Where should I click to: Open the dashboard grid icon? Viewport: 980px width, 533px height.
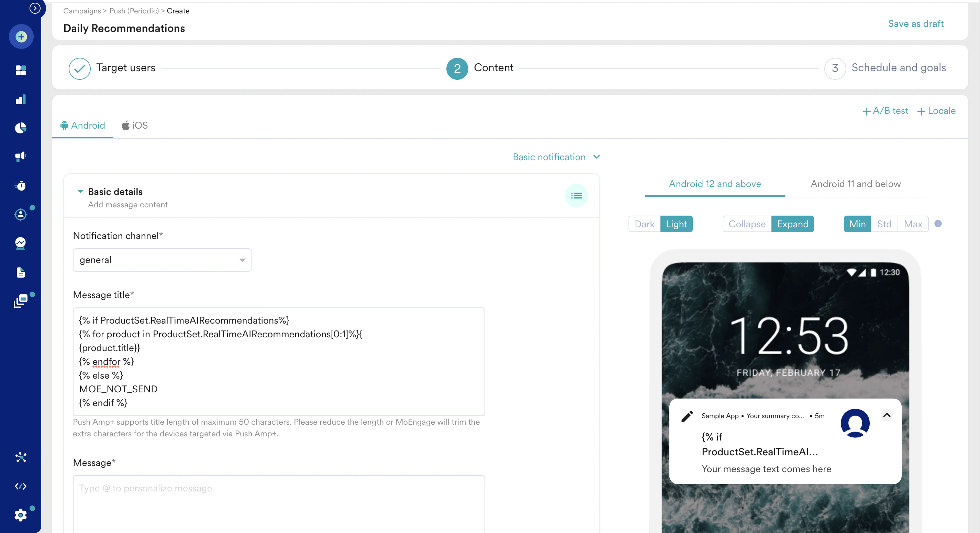(21, 70)
